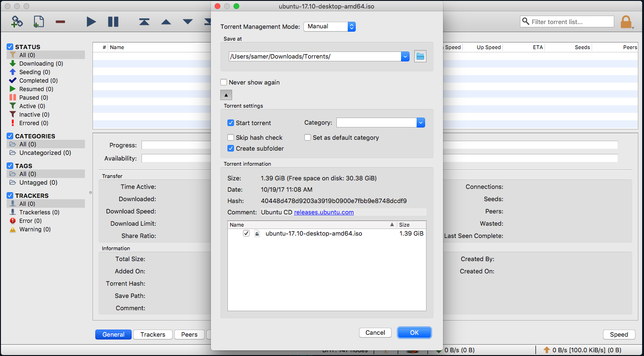Switch to the Trackers tab
Screen dimensions: 644x356
152,334
